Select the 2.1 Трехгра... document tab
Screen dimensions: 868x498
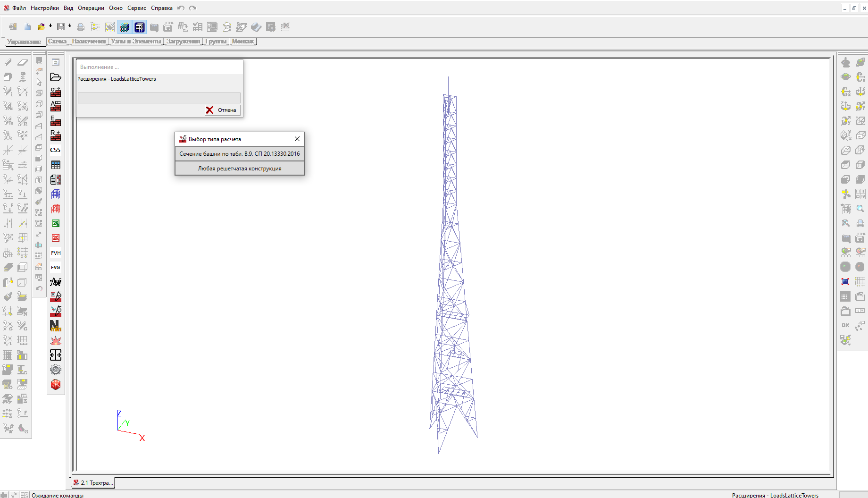pyautogui.click(x=93, y=483)
